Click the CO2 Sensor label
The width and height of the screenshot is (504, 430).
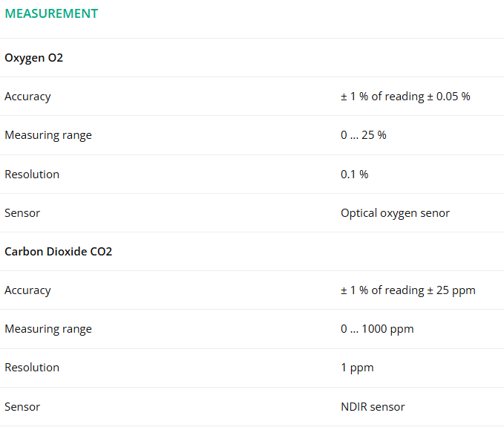(22, 407)
